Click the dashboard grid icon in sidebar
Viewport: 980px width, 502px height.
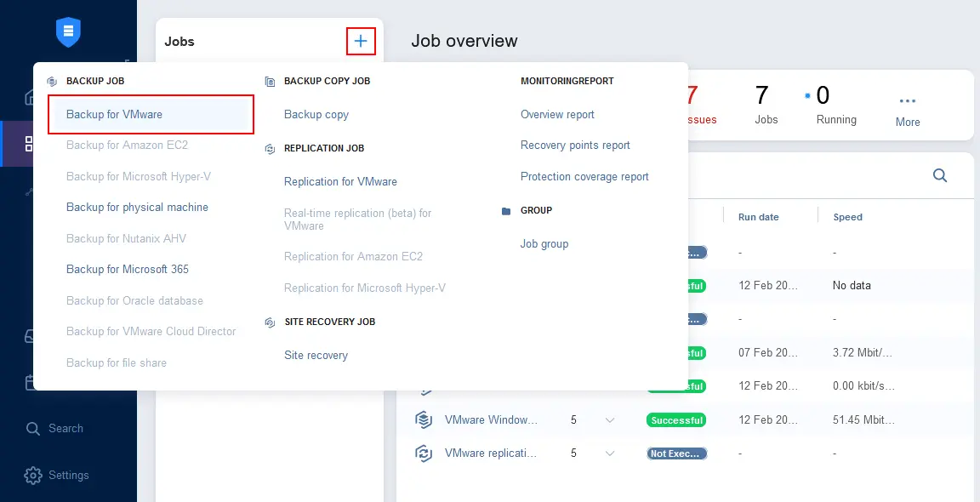pyautogui.click(x=29, y=143)
